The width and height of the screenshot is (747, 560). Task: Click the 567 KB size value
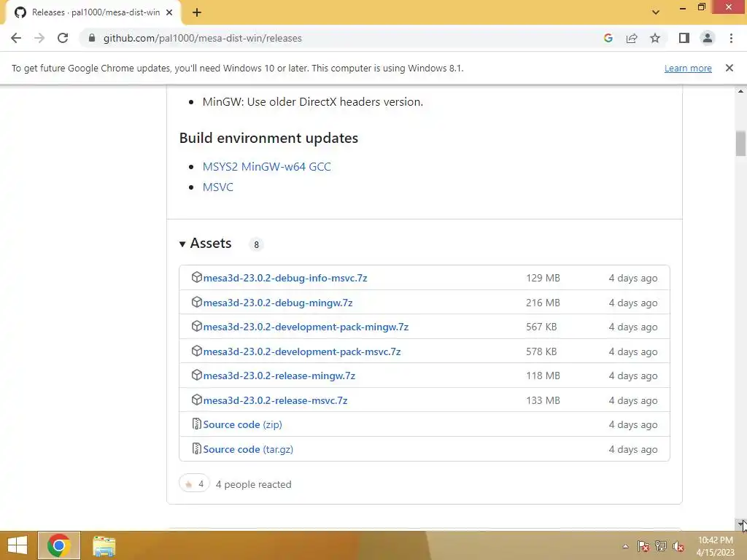pyautogui.click(x=541, y=327)
